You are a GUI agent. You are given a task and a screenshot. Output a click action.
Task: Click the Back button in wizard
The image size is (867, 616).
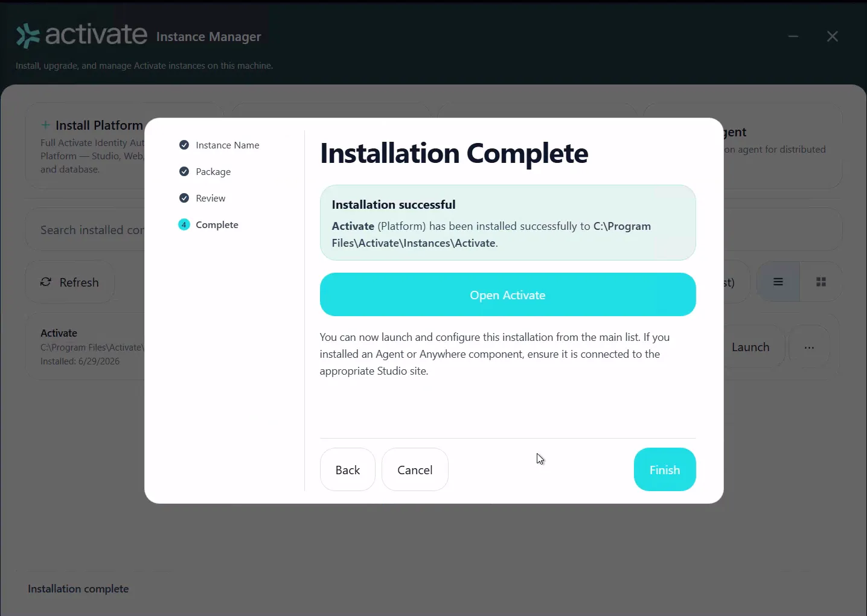point(348,469)
